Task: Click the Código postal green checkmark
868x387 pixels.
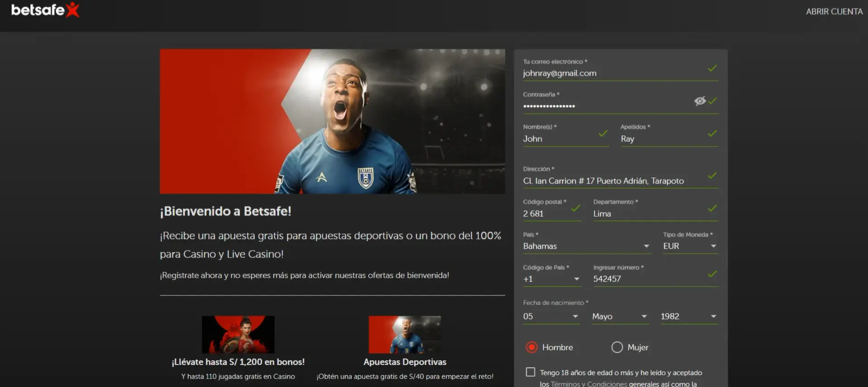Action: pyautogui.click(x=576, y=209)
